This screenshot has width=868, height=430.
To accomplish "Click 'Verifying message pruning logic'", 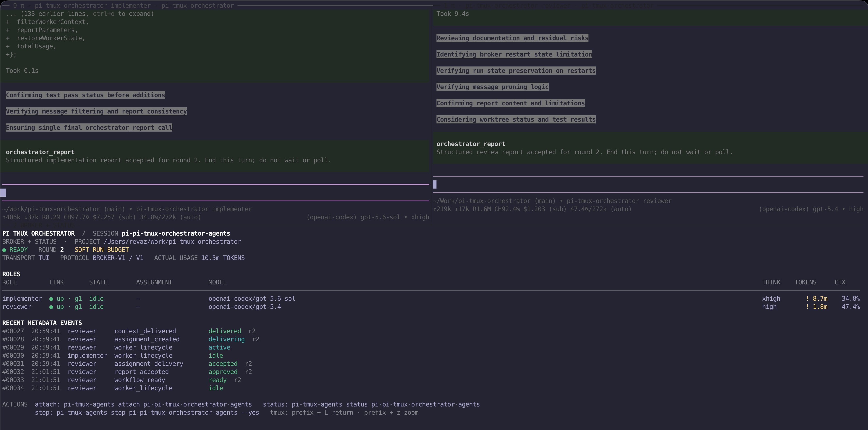I will [x=492, y=87].
